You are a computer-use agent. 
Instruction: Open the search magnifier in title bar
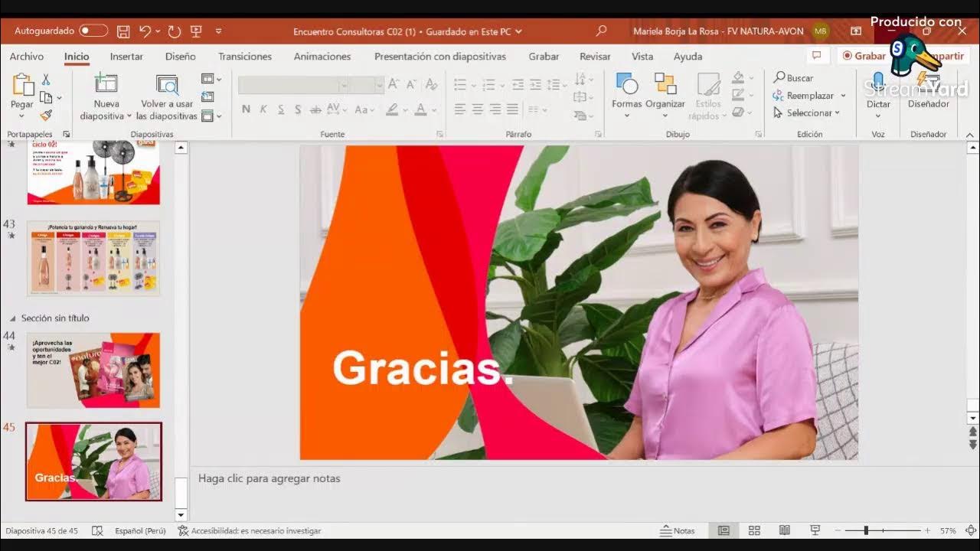click(x=601, y=31)
